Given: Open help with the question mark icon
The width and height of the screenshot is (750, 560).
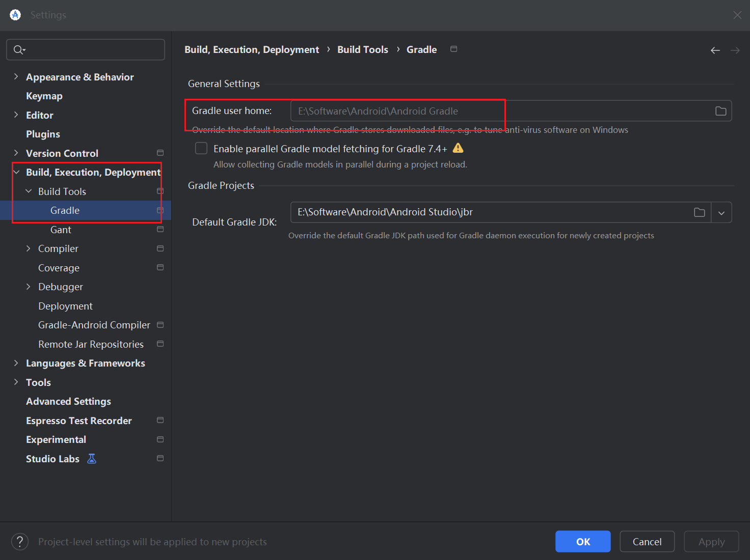Looking at the screenshot, I should tap(20, 542).
